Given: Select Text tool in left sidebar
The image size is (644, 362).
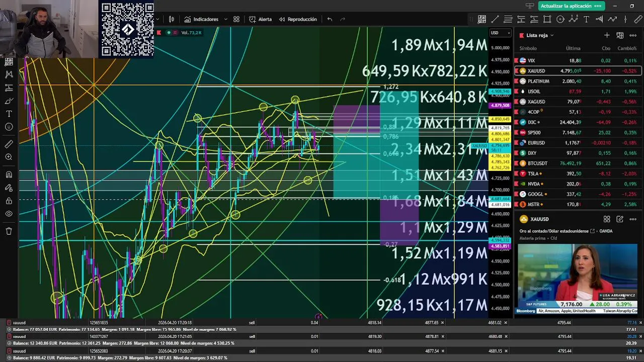Looking at the screenshot, I should (x=9, y=114).
